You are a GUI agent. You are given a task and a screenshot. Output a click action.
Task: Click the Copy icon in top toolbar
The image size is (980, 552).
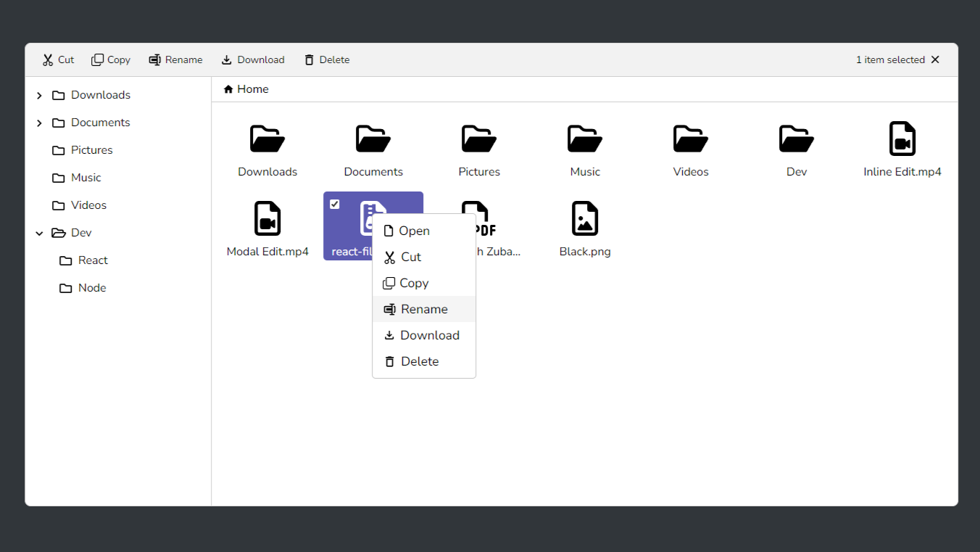click(x=97, y=60)
